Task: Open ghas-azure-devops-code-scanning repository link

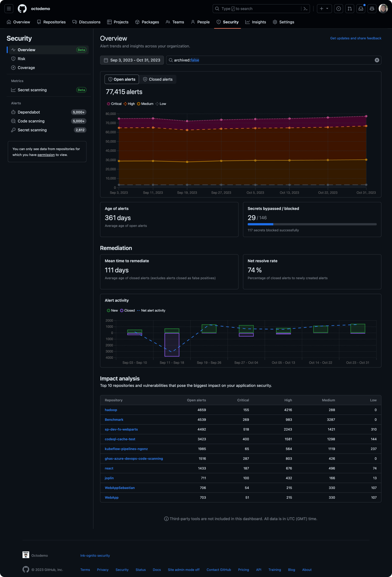Action: point(134,459)
